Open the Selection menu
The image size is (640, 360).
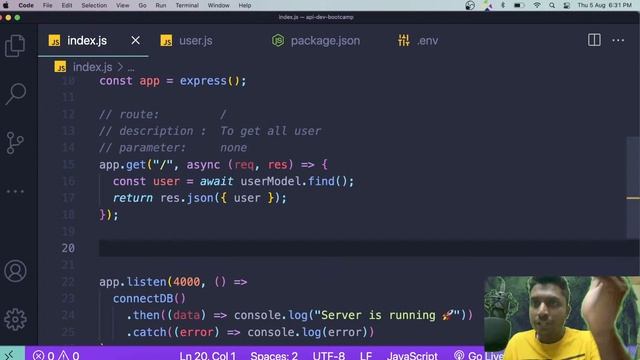(x=94, y=5)
